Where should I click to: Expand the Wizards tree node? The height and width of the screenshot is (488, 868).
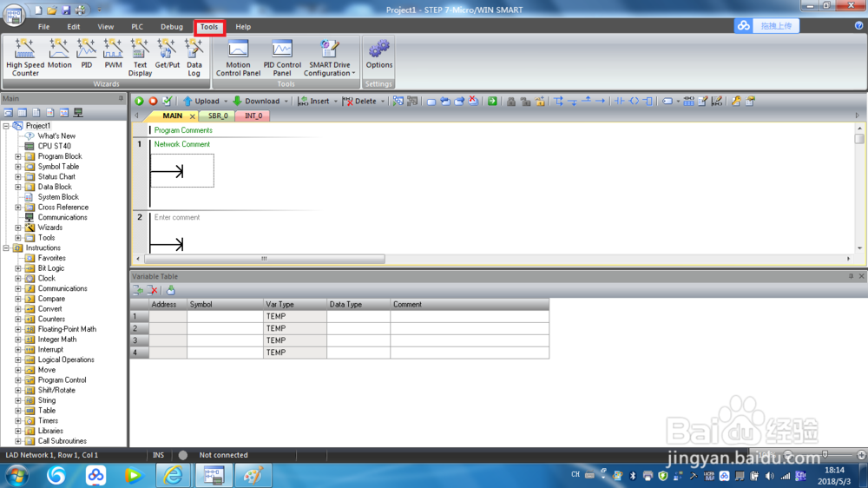17,228
